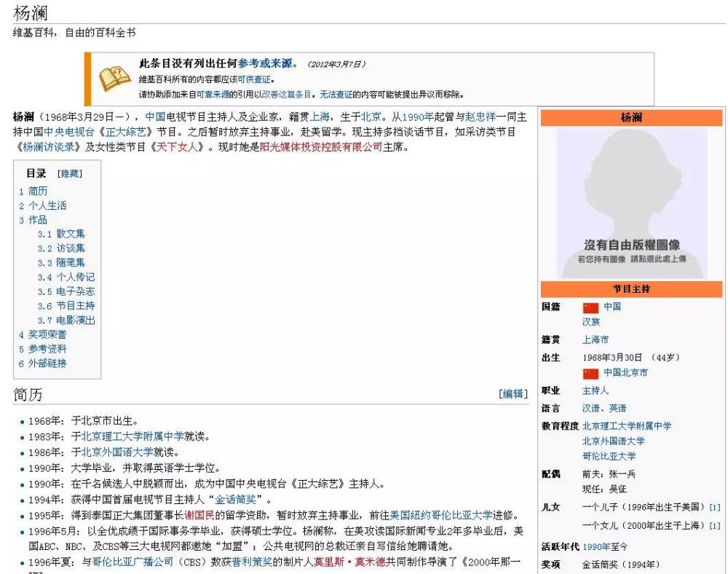Click 美国纽约哥伦比亚大学 link
Viewport: 728px width, 574px height.
(x=441, y=516)
